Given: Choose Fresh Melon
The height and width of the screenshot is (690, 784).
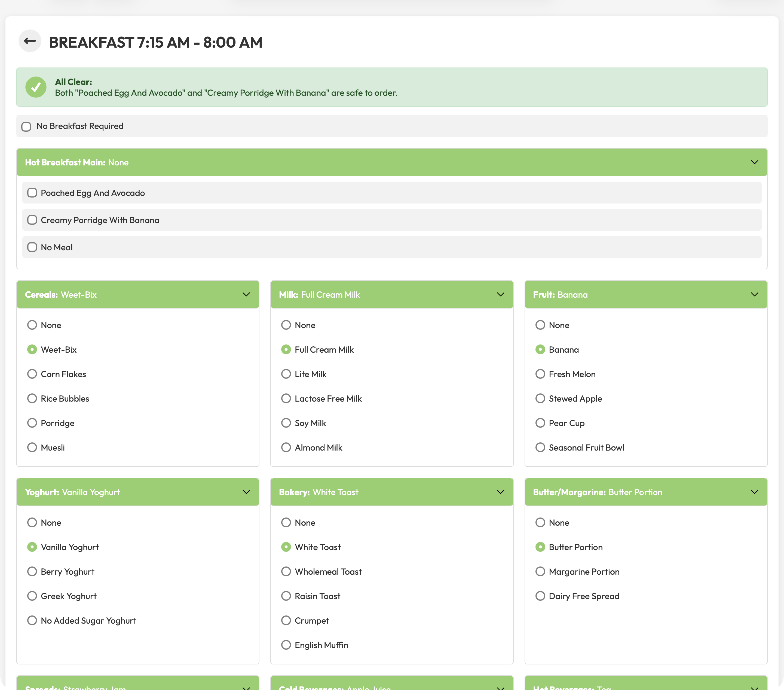Looking at the screenshot, I should pyautogui.click(x=540, y=374).
